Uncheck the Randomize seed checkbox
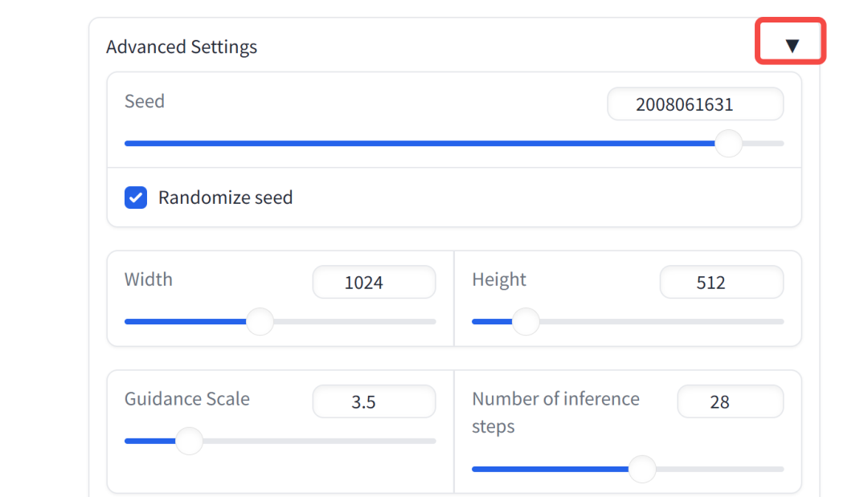The height and width of the screenshot is (497, 868). coord(136,198)
